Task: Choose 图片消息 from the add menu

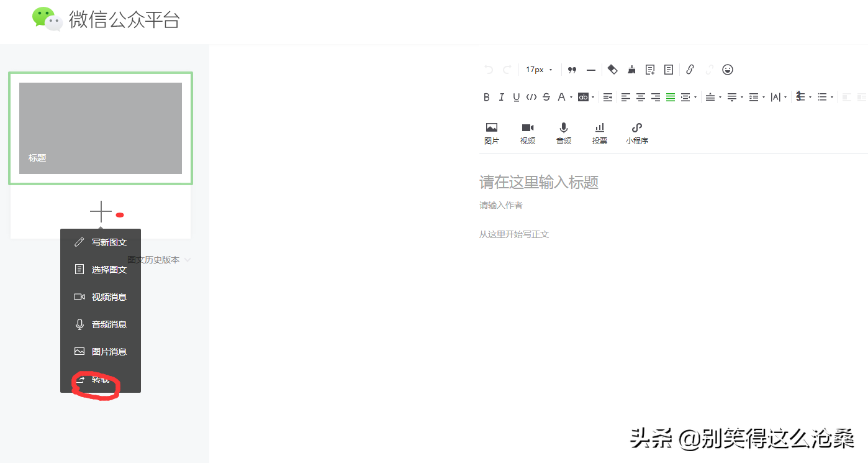Action: [x=101, y=352]
